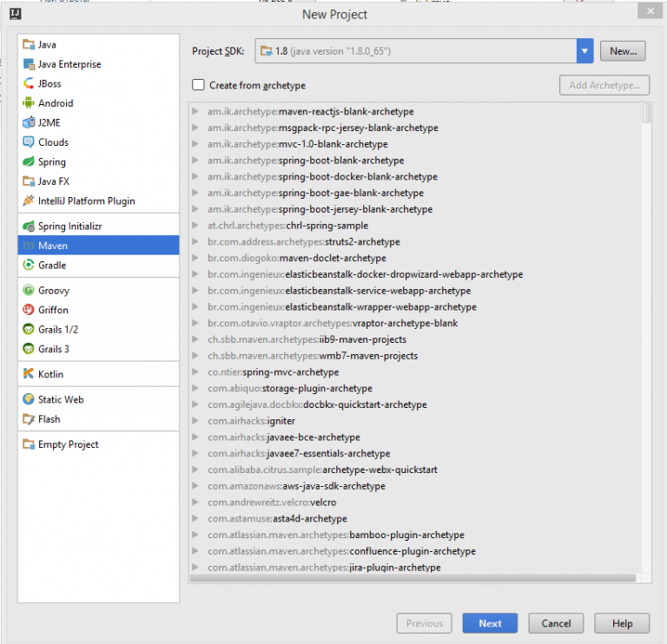Expand the struts2-archetype tree node
Screen dimensions: 667x644
[x=197, y=242]
